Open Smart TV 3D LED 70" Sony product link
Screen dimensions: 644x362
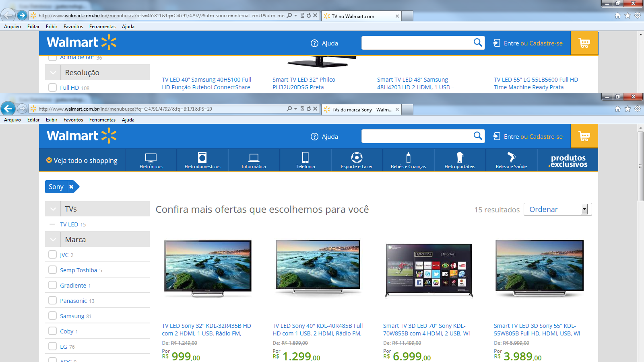tap(427, 329)
